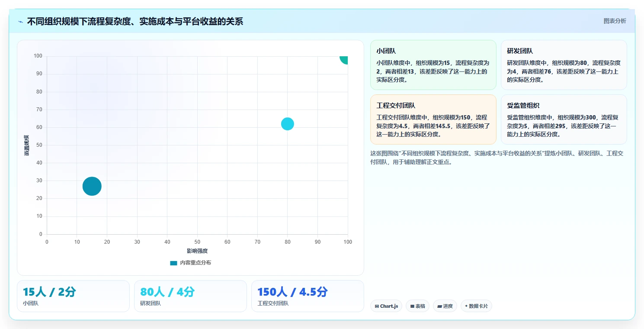Click the chart summary paragraph starting 这张图围绕
This screenshot has height=329, width=644.
tap(497, 158)
